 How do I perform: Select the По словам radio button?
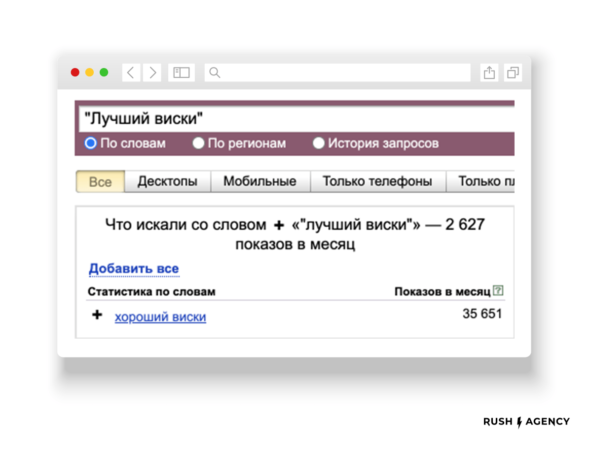pos(91,143)
